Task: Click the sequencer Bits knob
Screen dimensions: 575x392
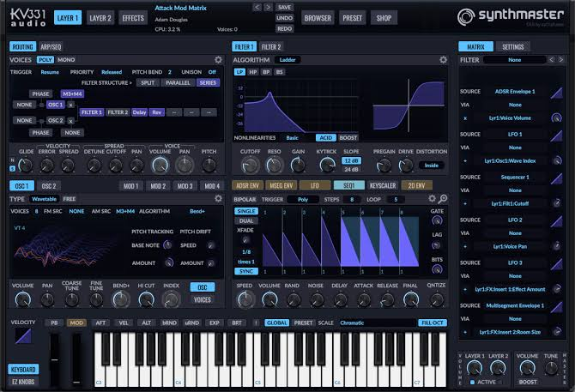Action: (x=437, y=269)
